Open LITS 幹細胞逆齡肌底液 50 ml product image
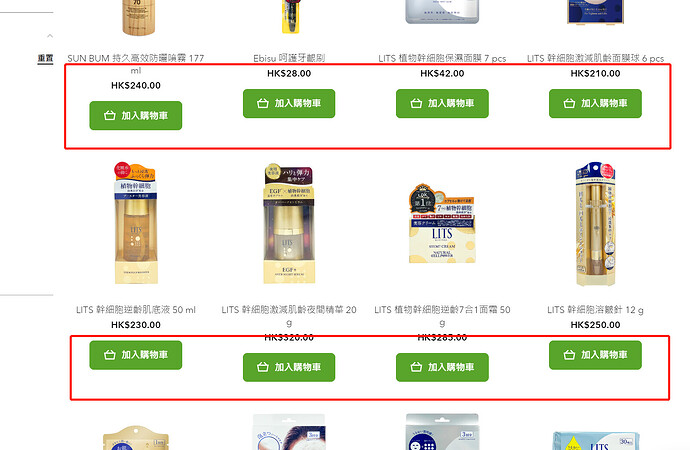690x450 pixels. click(x=136, y=223)
